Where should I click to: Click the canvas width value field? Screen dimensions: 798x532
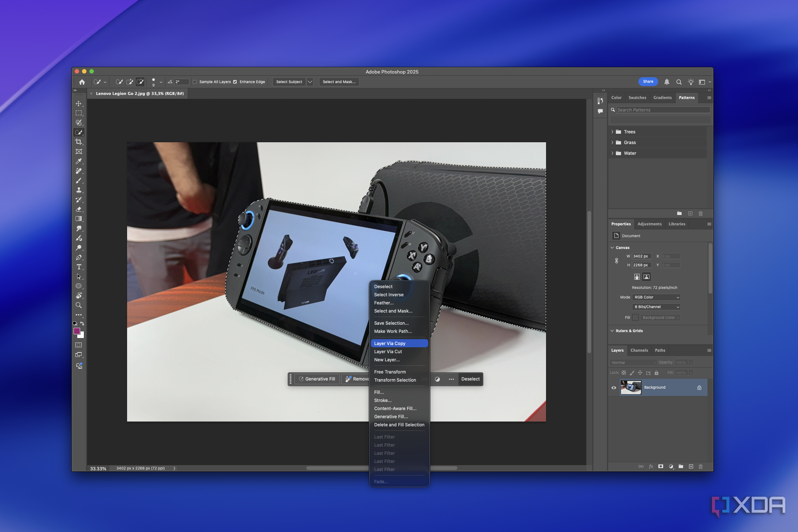coord(642,256)
